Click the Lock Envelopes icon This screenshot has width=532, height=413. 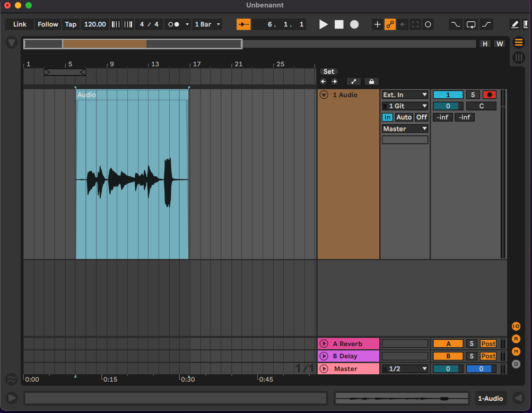(x=371, y=81)
